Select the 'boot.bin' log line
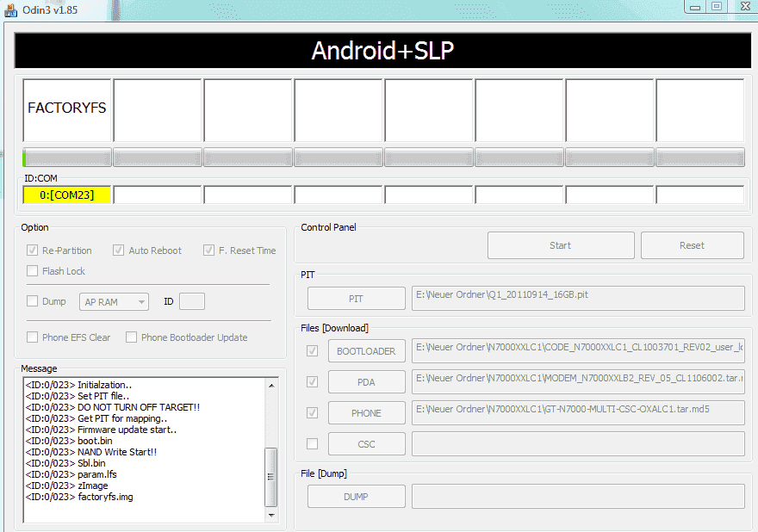The image size is (758, 532). (x=69, y=441)
